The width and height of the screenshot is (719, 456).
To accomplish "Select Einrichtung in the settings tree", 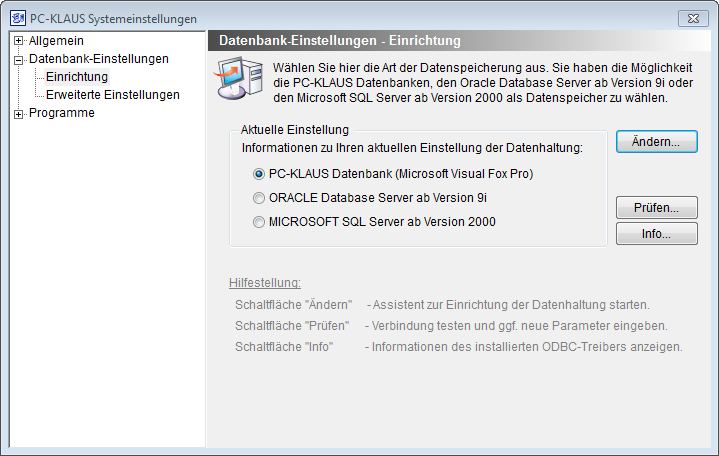I will 77,77.
